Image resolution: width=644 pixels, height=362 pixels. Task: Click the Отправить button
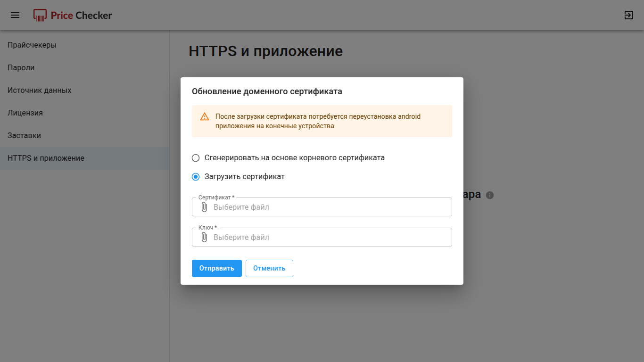[217, 268]
